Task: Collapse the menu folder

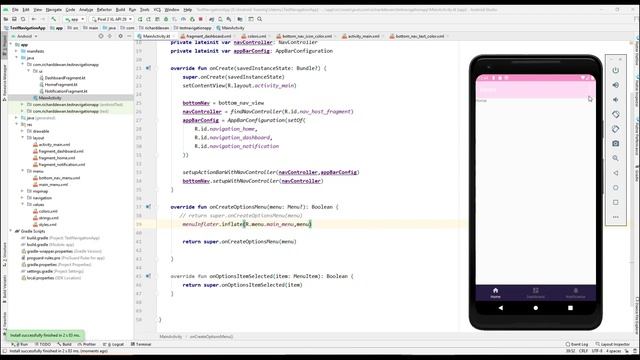Action: pyautogui.click(x=22, y=171)
